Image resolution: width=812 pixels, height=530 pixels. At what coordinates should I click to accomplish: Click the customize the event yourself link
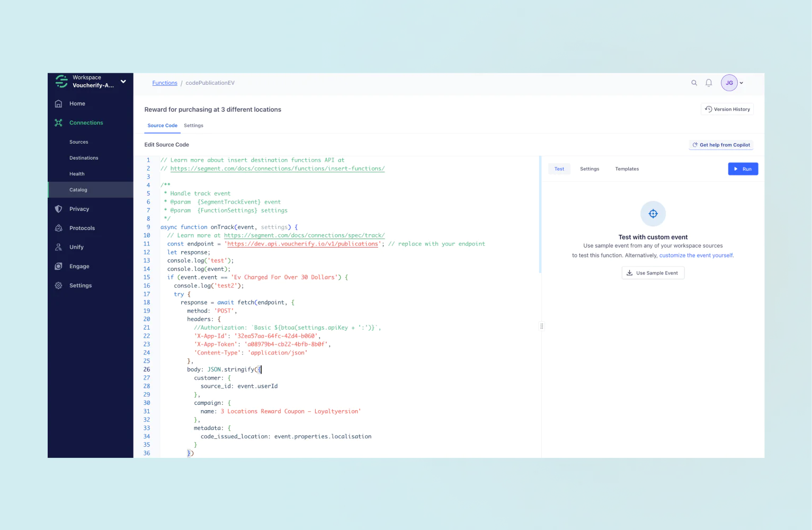point(695,255)
